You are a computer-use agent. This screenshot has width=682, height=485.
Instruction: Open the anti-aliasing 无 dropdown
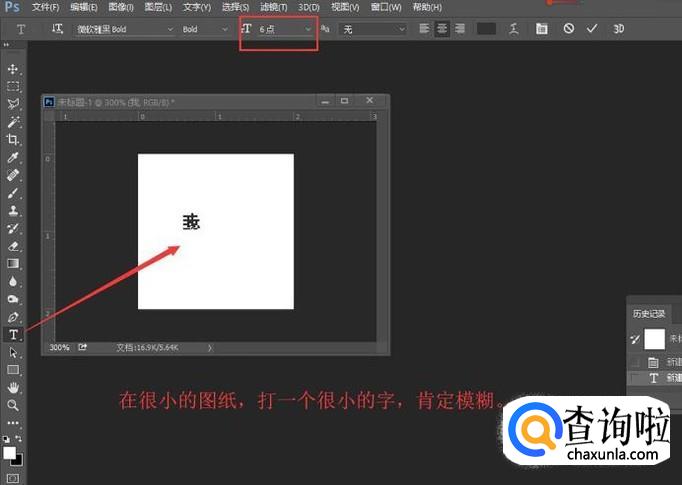tap(373, 29)
